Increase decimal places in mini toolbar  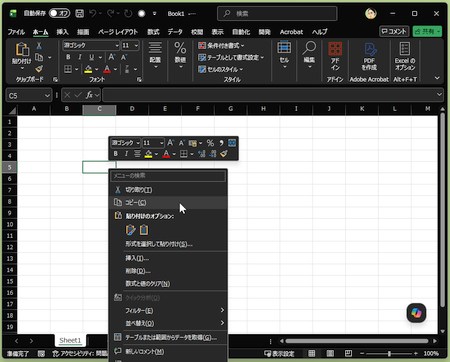point(201,154)
